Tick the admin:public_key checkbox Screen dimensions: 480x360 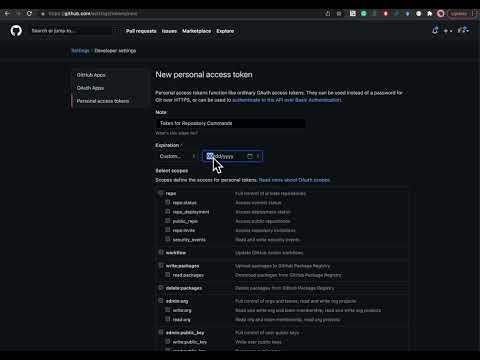point(161,332)
